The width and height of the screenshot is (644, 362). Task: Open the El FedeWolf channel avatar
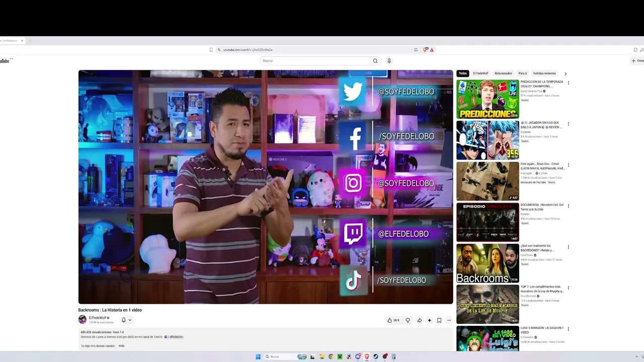(83, 320)
